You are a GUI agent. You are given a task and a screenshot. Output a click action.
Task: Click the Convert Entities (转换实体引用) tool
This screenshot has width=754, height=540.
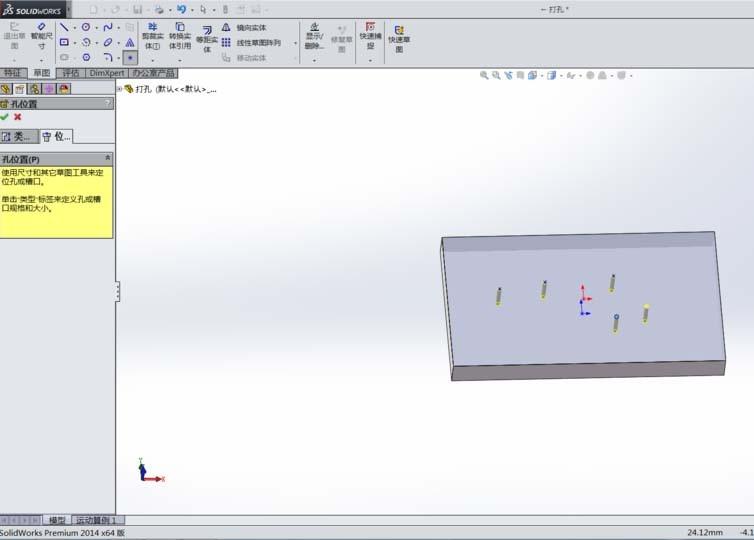pyautogui.click(x=180, y=36)
